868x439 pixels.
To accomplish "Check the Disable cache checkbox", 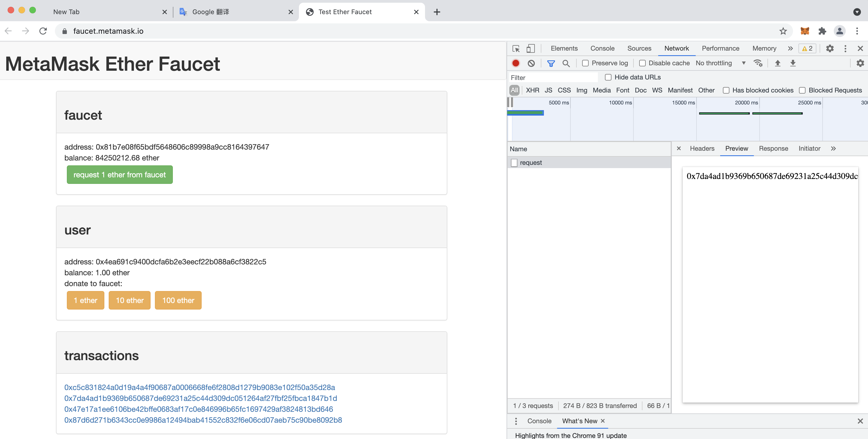I will 643,63.
